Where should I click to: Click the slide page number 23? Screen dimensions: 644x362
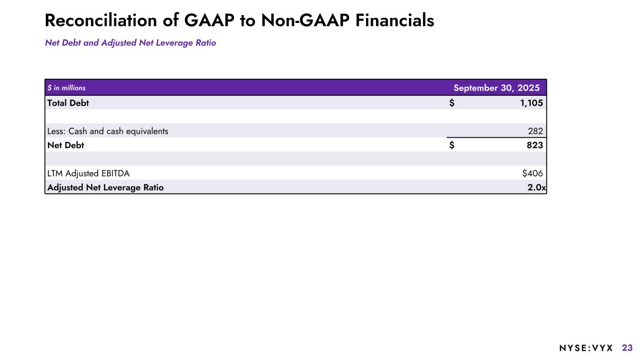[x=627, y=348]
